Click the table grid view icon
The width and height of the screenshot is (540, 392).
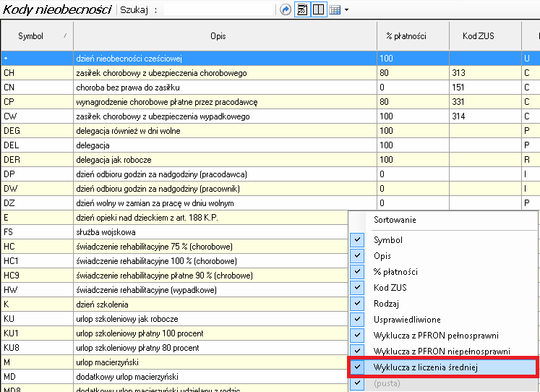point(335,9)
